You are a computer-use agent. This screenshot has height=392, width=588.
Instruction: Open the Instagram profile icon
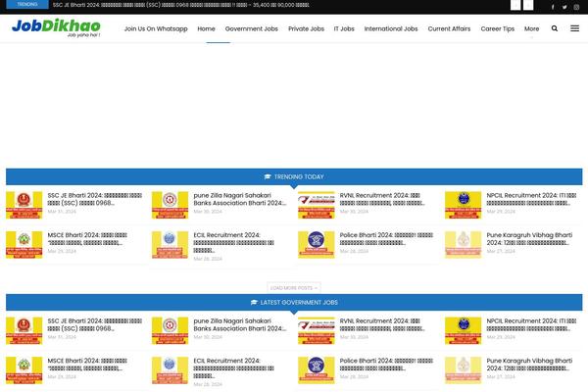[x=576, y=7]
